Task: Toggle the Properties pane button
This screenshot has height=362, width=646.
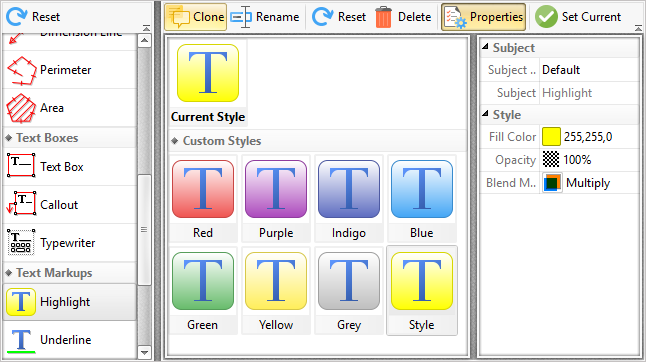Action: [x=483, y=17]
